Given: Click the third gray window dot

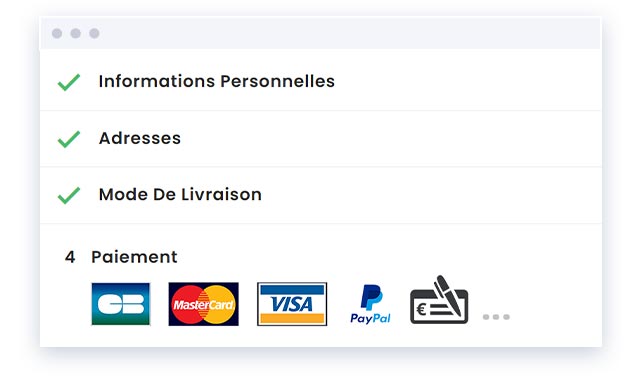Looking at the screenshot, I should coord(94,33).
